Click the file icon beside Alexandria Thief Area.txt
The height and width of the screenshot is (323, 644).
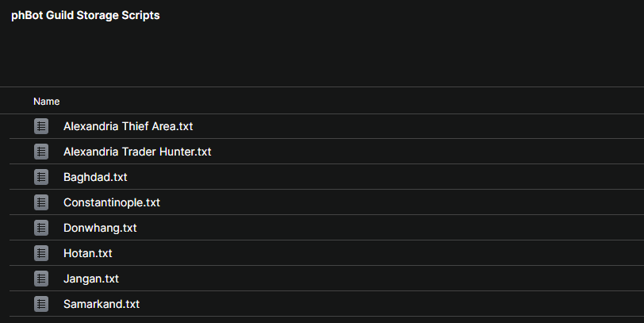[x=41, y=126]
